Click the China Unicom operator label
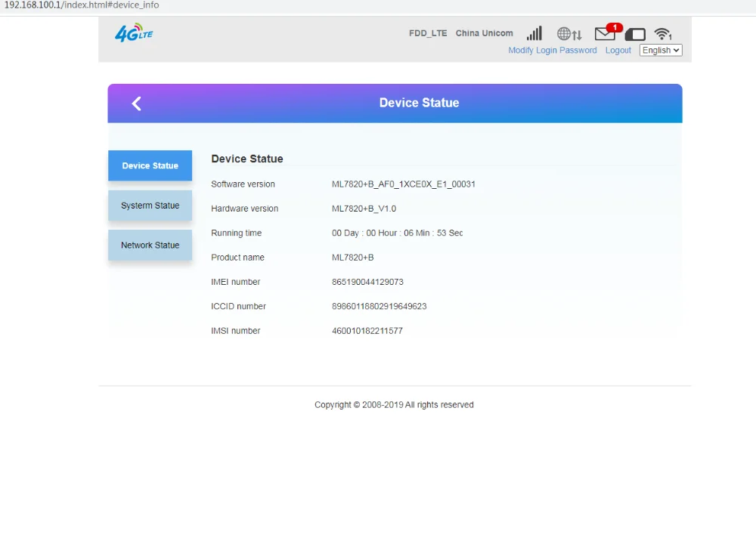The image size is (756, 547). 484,33
